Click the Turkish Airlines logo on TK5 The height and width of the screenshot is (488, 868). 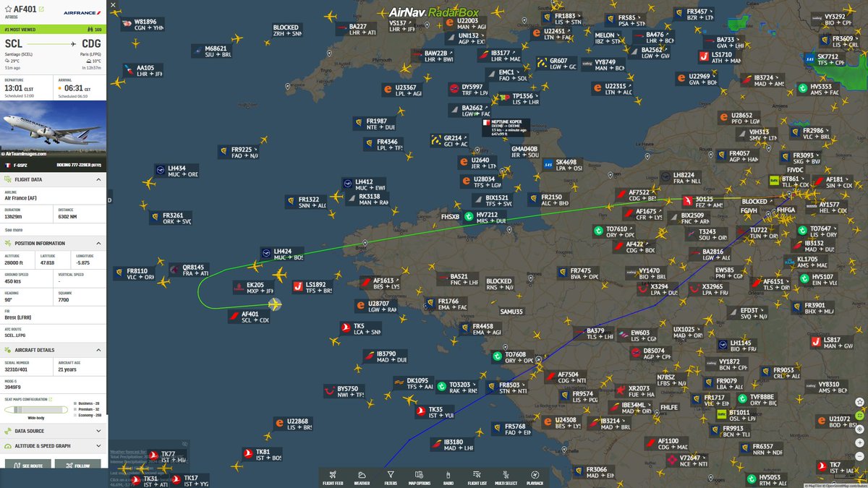346,329
